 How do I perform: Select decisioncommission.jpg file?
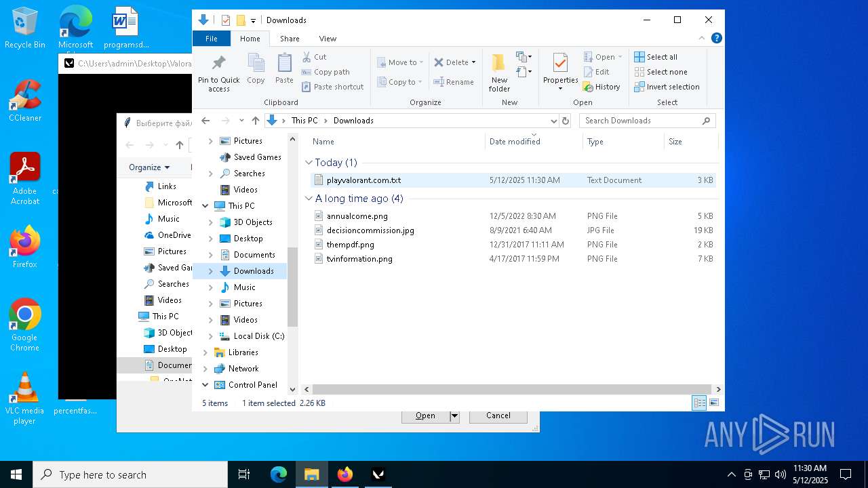[x=513, y=230]
